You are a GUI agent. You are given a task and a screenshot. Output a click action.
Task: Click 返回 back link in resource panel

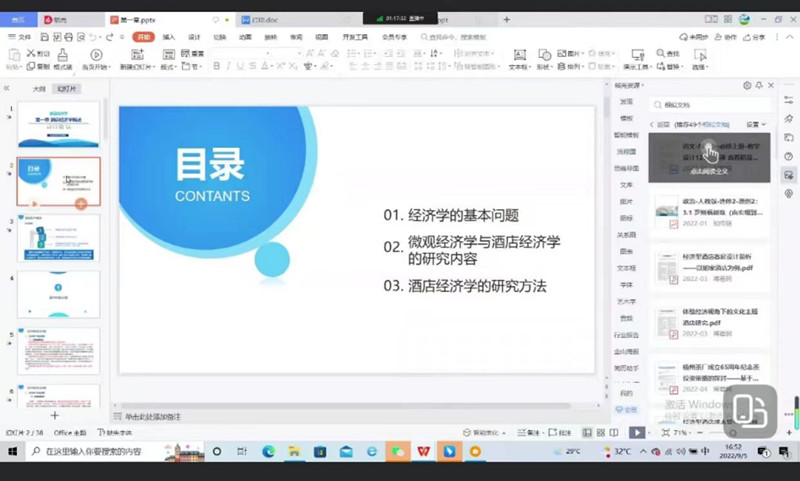[x=661, y=124]
